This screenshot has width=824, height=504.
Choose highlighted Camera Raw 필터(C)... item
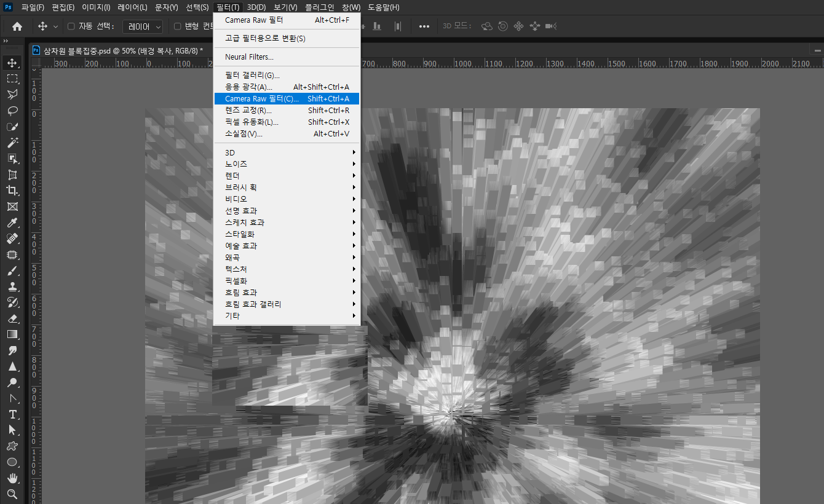click(x=287, y=99)
